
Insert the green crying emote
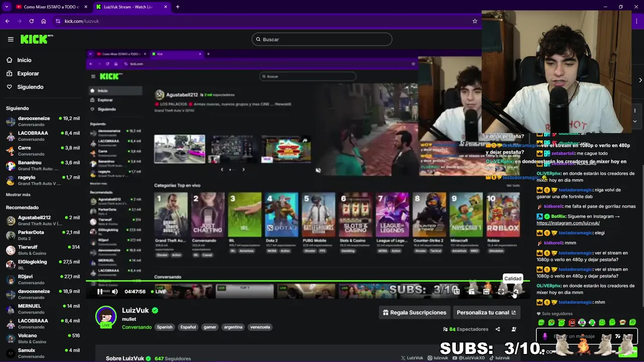[551, 322]
